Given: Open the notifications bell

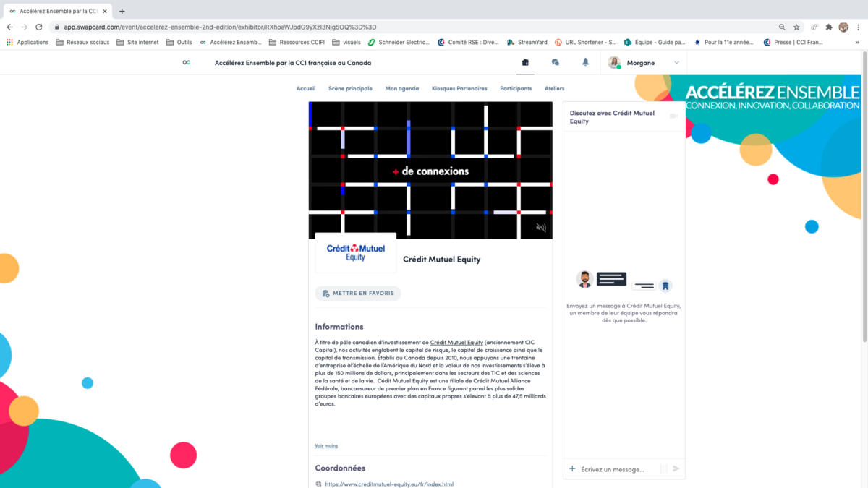Looking at the screenshot, I should tap(585, 63).
